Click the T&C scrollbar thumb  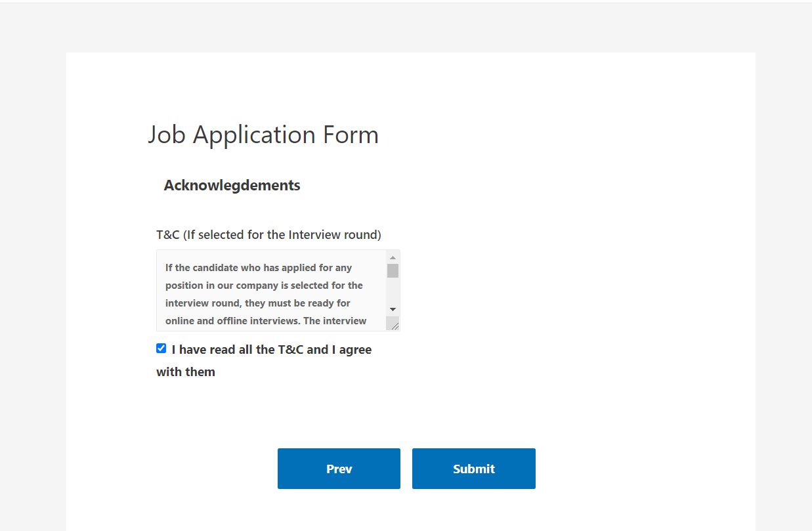393,270
